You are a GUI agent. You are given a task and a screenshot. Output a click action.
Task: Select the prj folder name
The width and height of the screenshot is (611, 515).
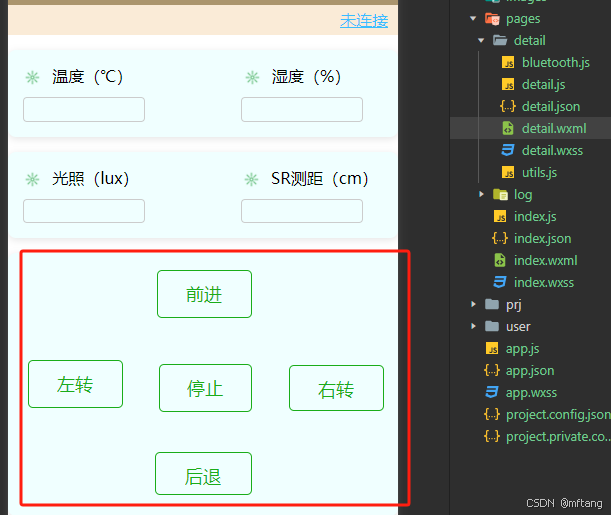tap(514, 305)
